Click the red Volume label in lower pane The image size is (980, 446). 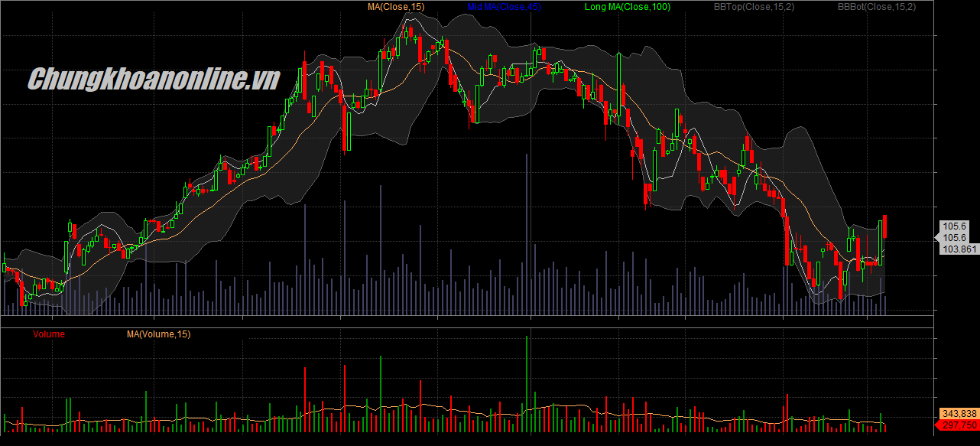point(49,334)
